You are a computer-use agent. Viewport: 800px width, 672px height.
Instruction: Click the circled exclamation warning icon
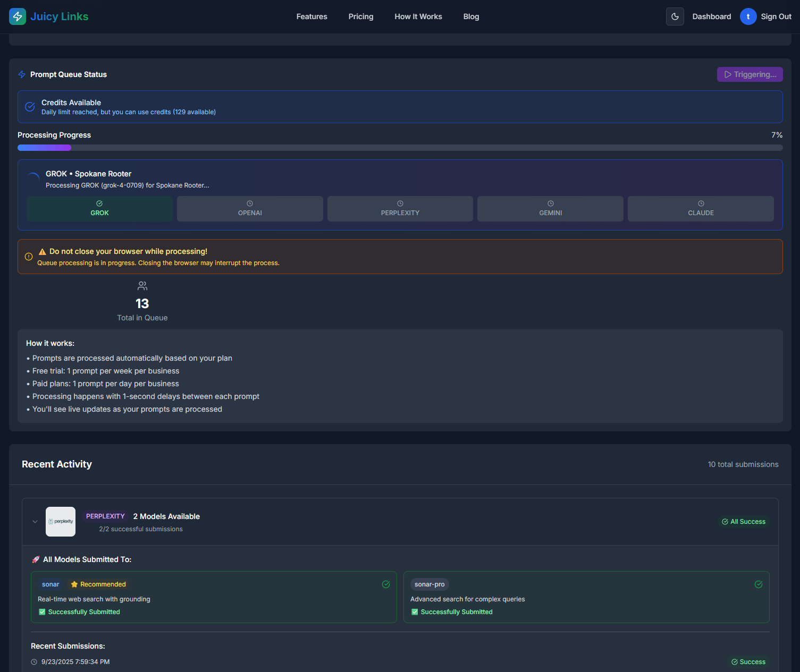point(29,257)
